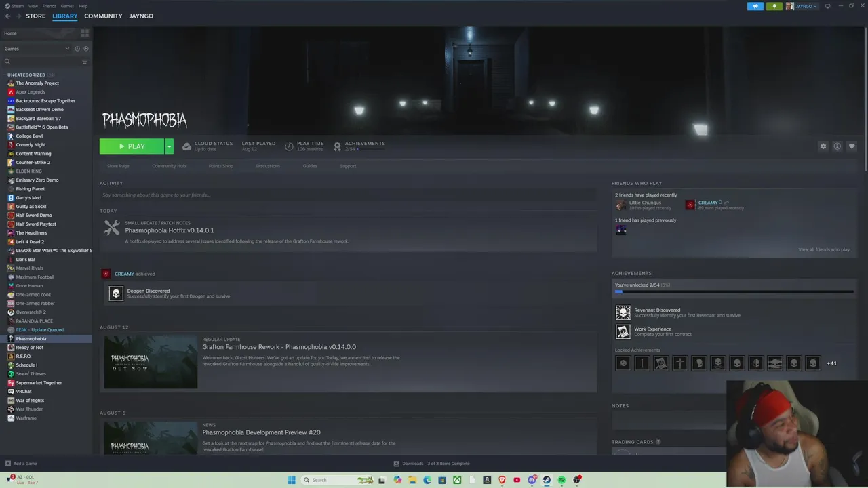Click View all friends who play
This screenshot has width=868, height=488.
pos(824,250)
